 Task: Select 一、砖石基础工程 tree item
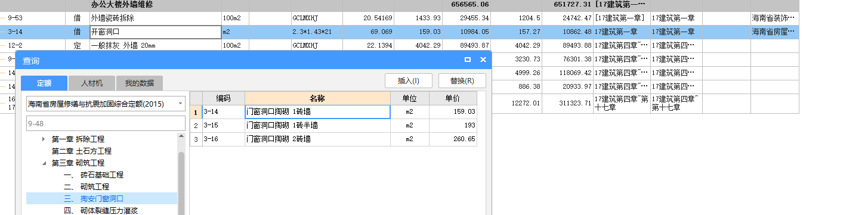tap(93, 175)
